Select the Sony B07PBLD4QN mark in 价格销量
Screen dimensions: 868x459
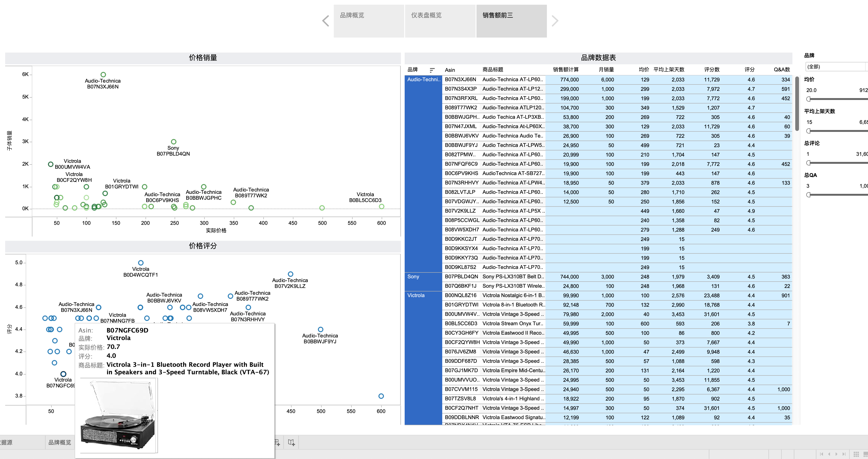(173, 142)
